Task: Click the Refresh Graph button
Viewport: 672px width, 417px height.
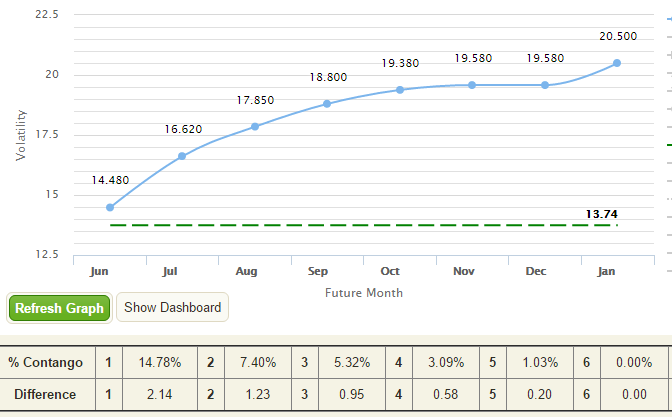Action: [59, 308]
